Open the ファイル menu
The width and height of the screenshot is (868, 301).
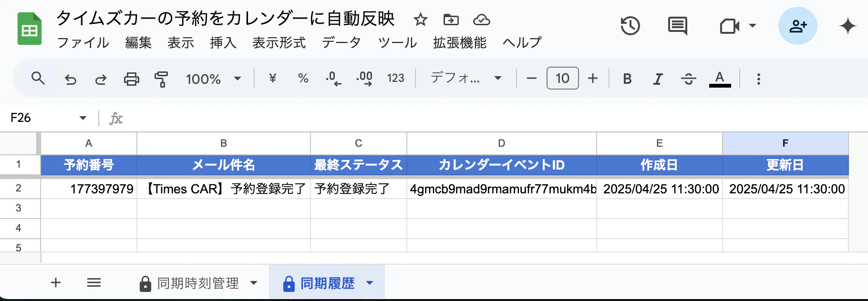[83, 42]
